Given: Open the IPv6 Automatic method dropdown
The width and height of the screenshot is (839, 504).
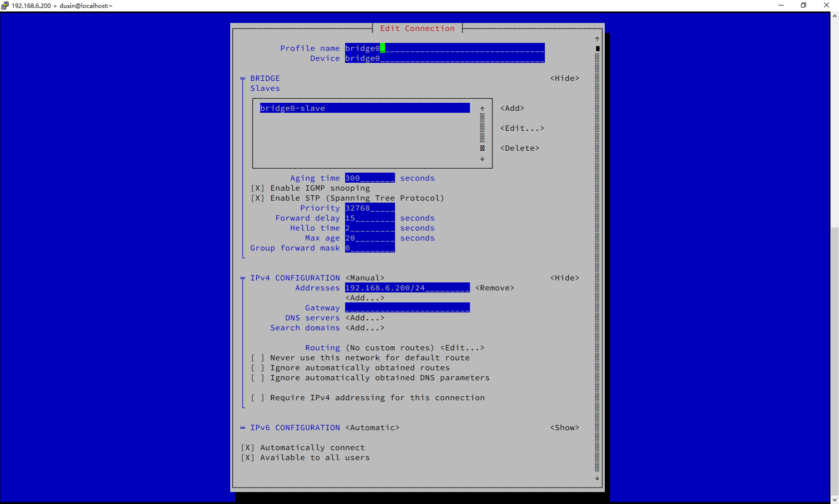Looking at the screenshot, I should click(x=373, y=428).
